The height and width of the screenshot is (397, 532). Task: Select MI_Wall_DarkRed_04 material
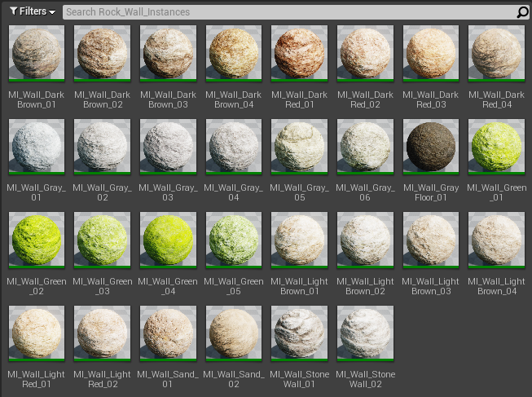click(x=496, y=53)
